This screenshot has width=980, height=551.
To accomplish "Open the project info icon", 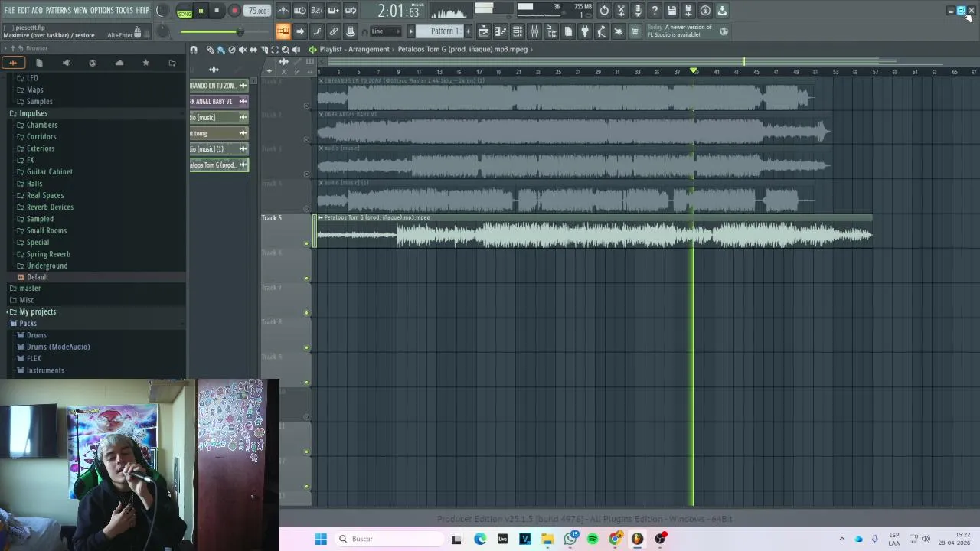I will 705,11.
